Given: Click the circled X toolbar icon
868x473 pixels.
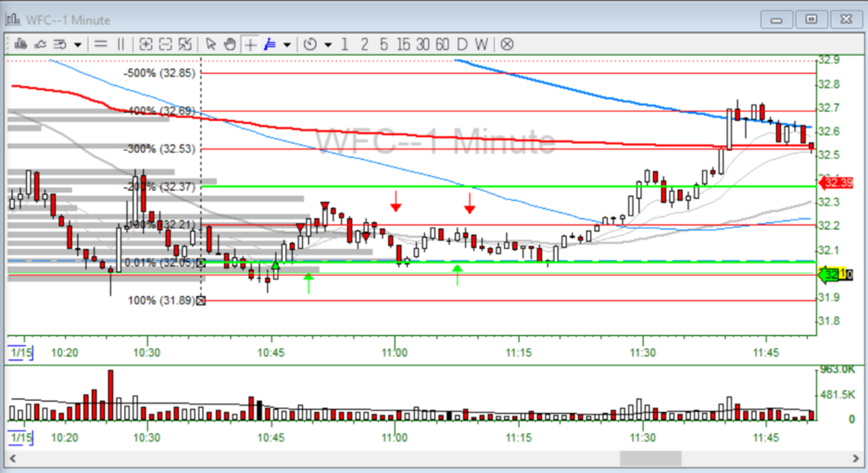Looking at the screenshot, I should [x=507, y=44].
